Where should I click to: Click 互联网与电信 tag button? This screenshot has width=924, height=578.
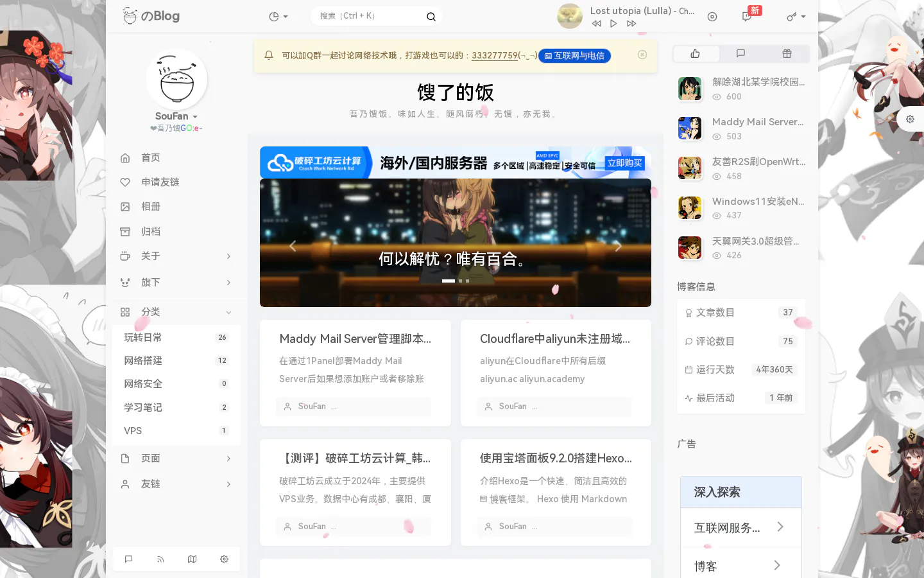(574, 56)
